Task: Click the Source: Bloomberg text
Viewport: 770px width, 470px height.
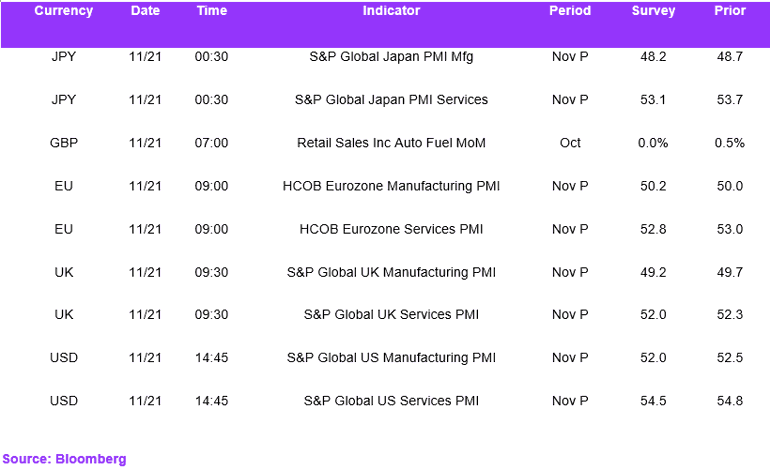Action: [64, 459]
